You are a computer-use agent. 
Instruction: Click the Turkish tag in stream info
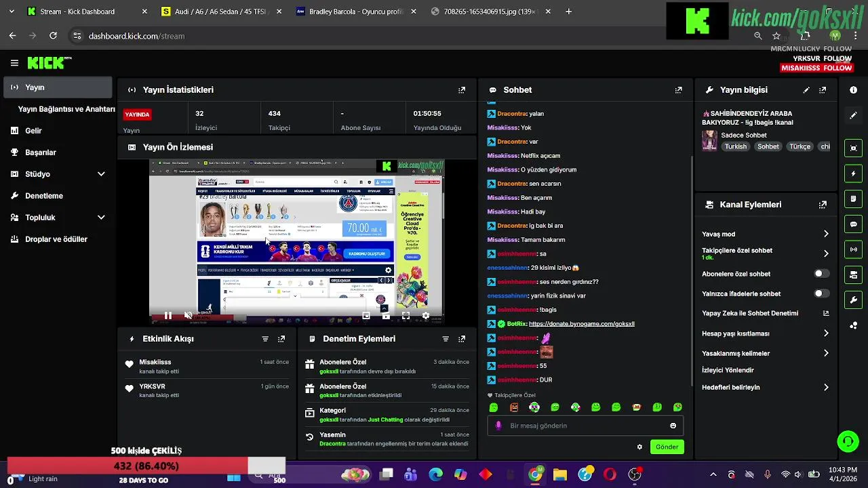point(735,146)
